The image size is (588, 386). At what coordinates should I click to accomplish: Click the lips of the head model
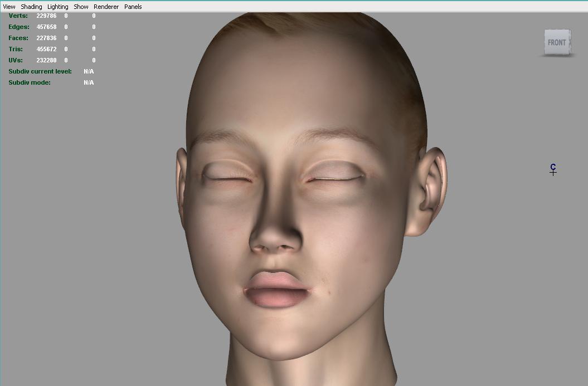click(x=277, y=289)
